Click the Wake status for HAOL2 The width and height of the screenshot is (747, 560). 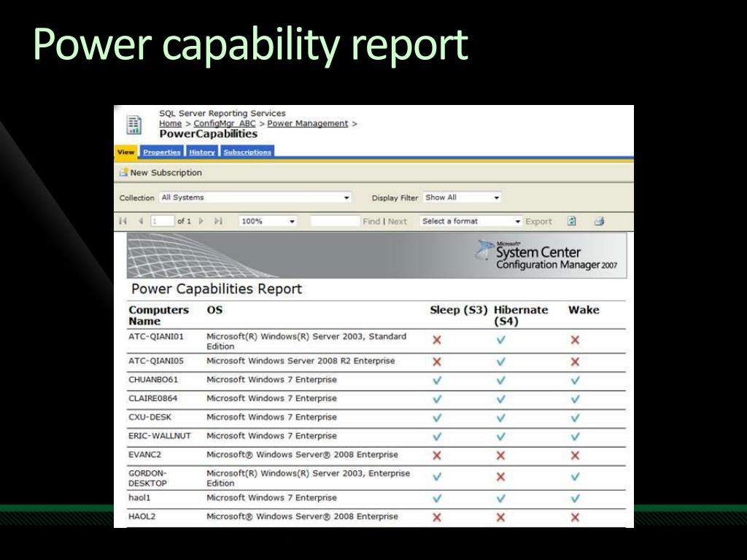point(575,518)
